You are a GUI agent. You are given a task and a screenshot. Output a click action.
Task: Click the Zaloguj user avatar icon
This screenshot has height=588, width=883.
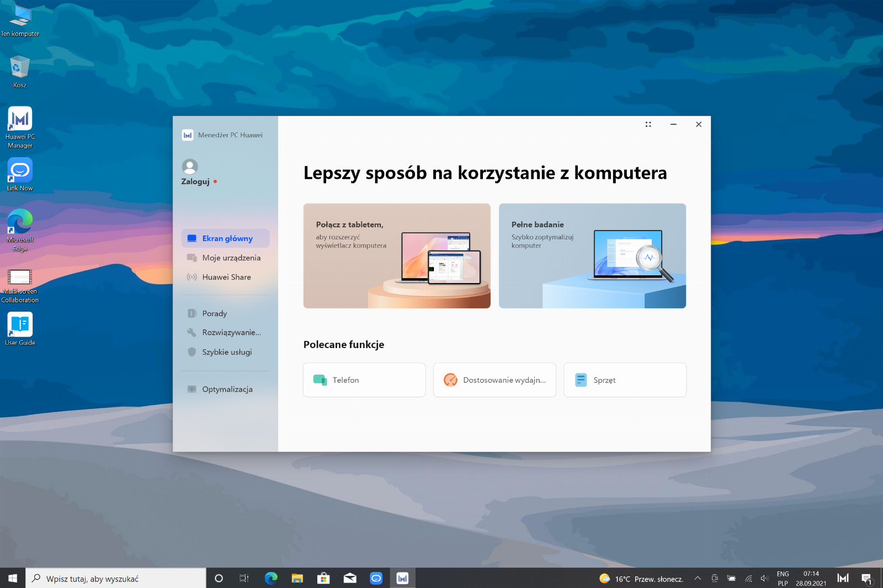coord(190,167)
